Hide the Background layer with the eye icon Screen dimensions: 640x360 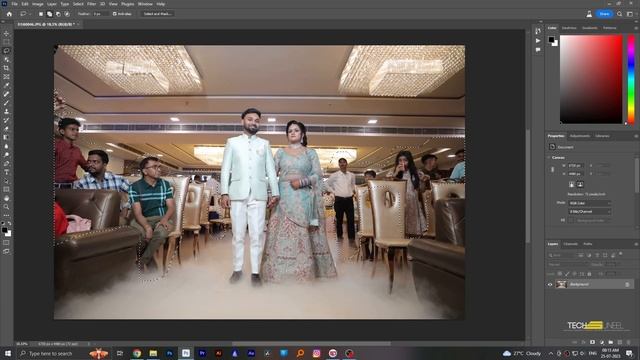pyautogui.click(x=550, y=284)
